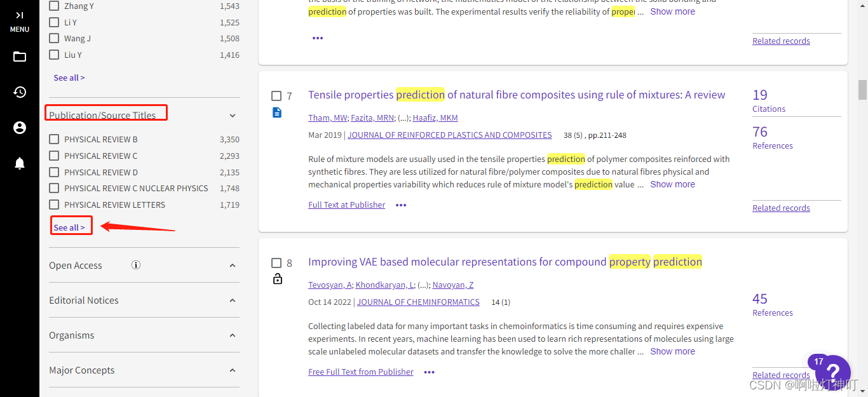Check the Zhang Y author checkbox
The image size is (868, 397).
click(54, 6)
